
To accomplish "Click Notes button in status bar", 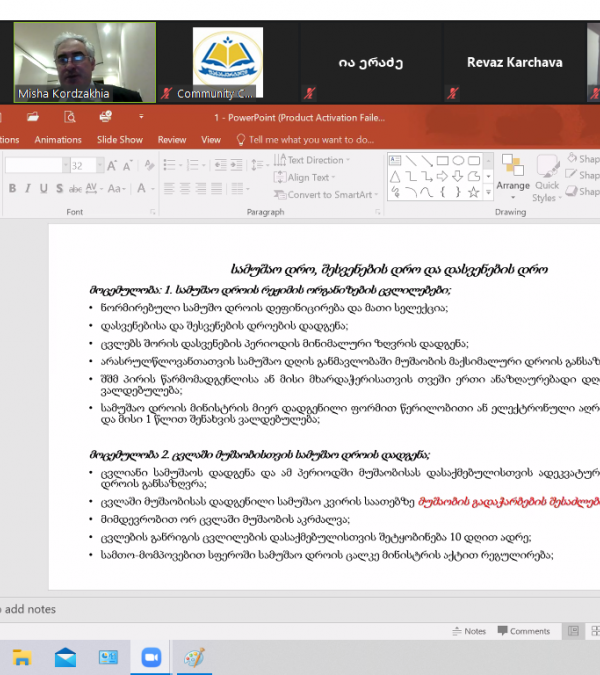I will pyautogui.click(x=469, y=631).
